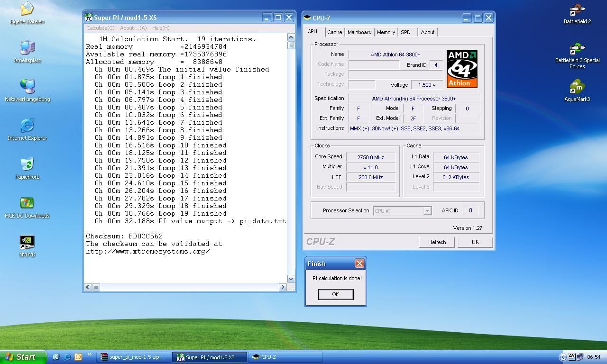Viewport: 607px width, 364px height.
Task: Switch to Super PI / mod1.5 XS taskbar button
Action: pos(210,357)
